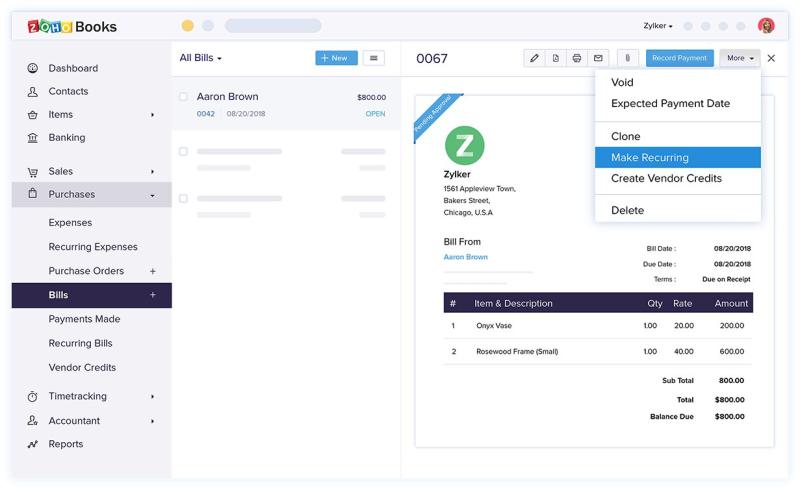Open Recurring Bills page
This screenshot has width=800, height=490.
(80, 344)
